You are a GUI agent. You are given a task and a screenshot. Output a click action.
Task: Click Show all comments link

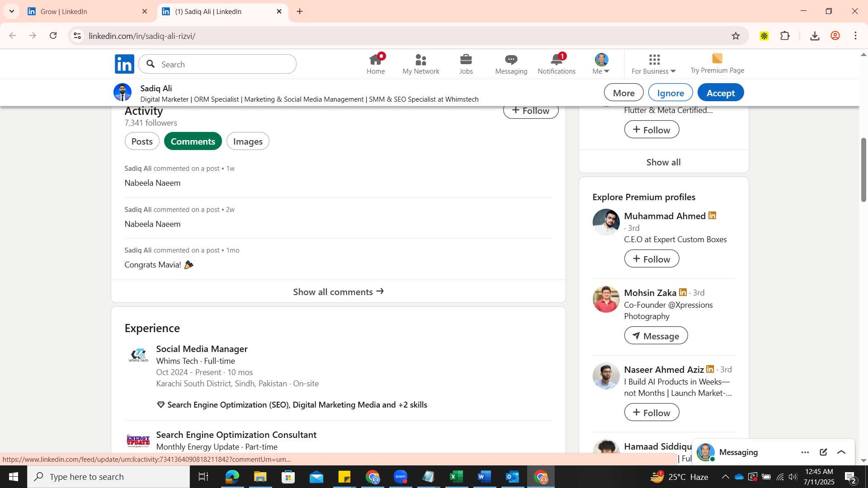338,291
